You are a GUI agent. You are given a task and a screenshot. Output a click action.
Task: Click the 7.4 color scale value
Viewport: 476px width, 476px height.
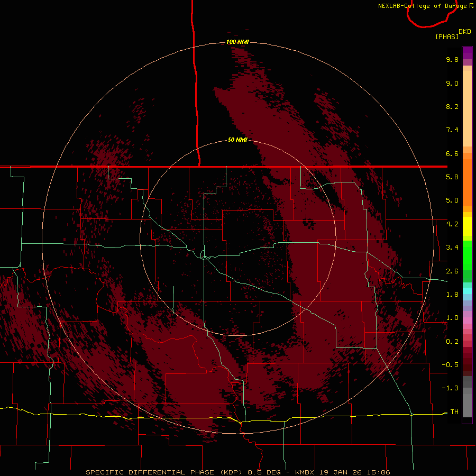(452, 130)
